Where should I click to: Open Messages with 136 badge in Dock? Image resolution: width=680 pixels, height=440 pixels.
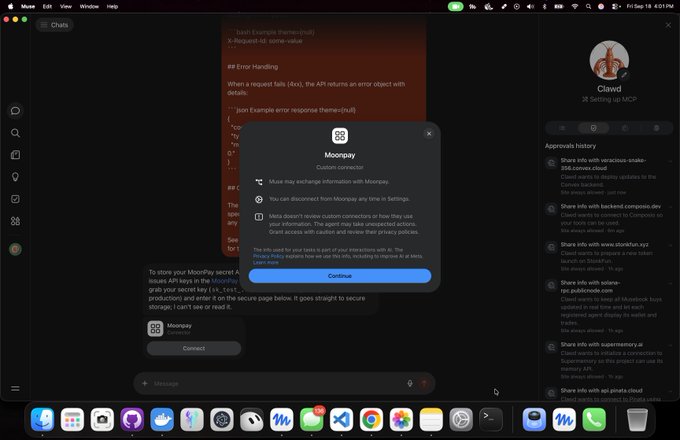tap(312, 419)
